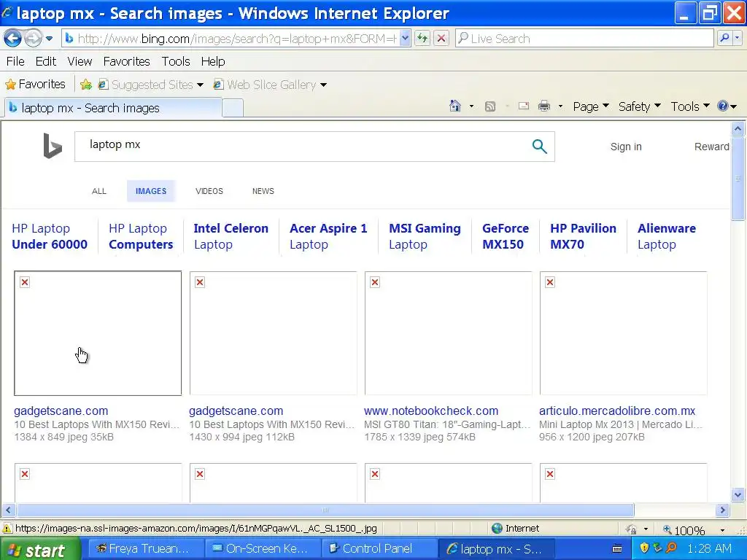This screenshot has height=560, width=747.
Task: Click the vertical scrollbar down arrow
Action: (x=738, y=495)
